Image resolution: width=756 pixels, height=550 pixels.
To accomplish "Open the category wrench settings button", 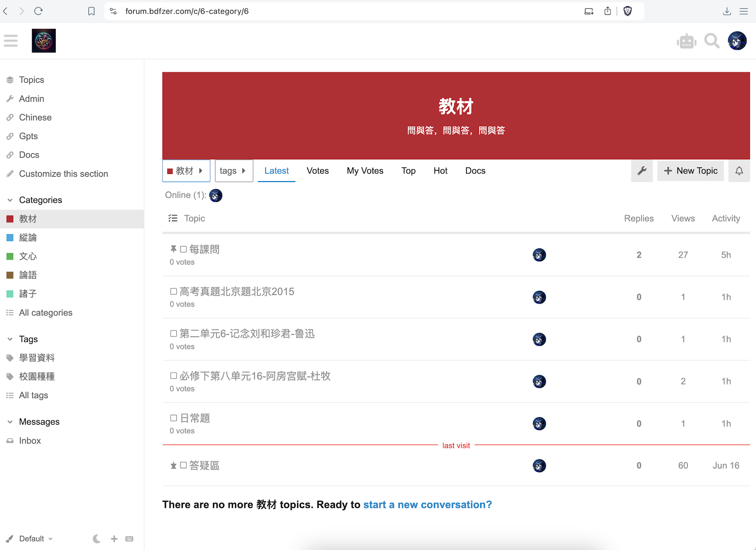I will (642, 171).
